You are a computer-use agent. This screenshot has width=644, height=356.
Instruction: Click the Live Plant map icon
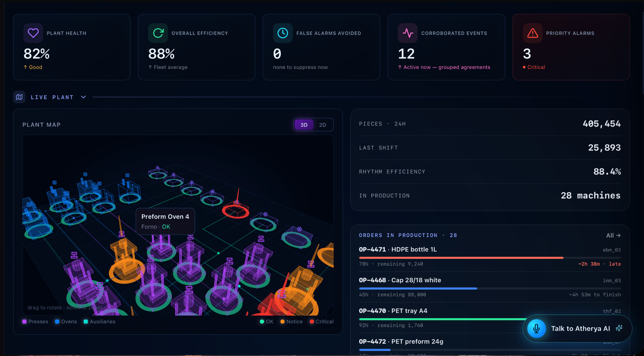[19, 97]
